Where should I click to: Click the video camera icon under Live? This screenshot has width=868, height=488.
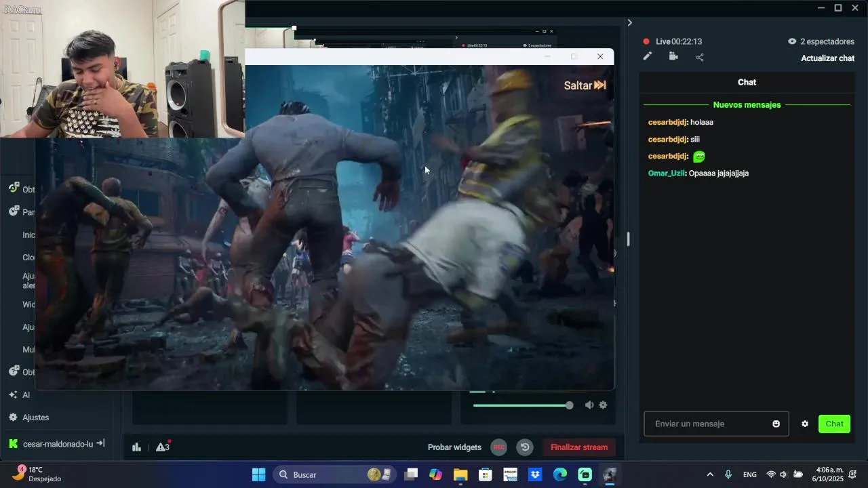673,56
